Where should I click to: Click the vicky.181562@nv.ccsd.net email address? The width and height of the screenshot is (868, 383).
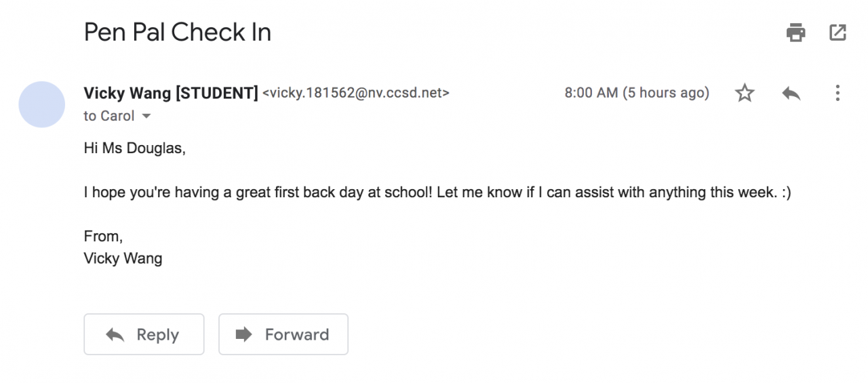tap(355, 93)
